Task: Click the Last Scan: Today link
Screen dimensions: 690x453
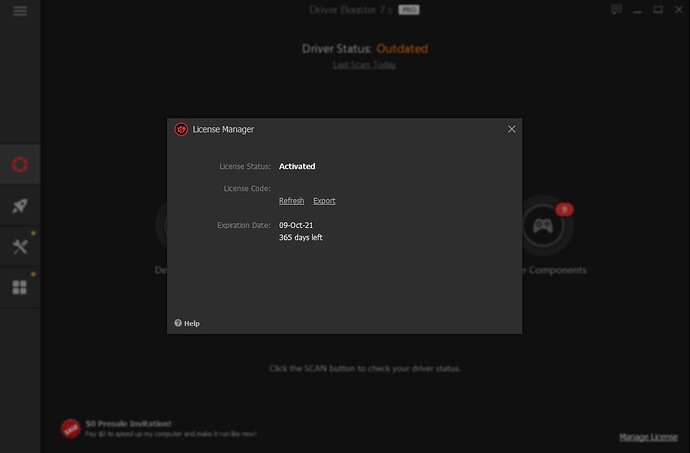Action: 364,65
